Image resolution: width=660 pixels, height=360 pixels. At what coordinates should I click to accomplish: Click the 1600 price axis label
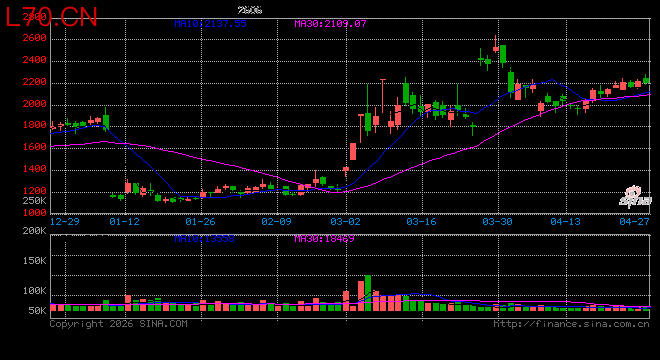35,147
